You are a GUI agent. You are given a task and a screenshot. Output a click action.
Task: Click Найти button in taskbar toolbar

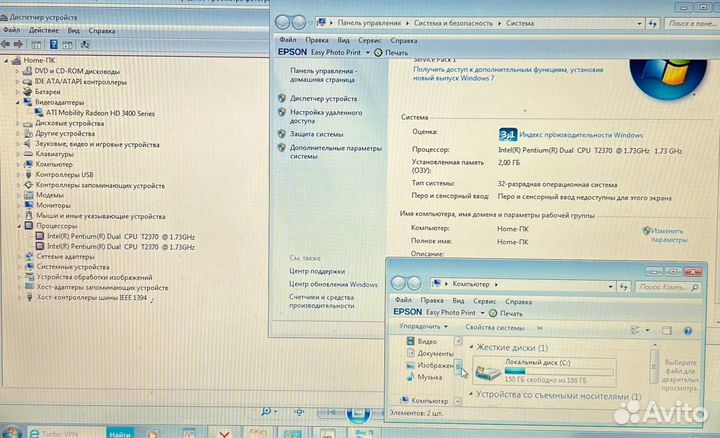(120, 433)
